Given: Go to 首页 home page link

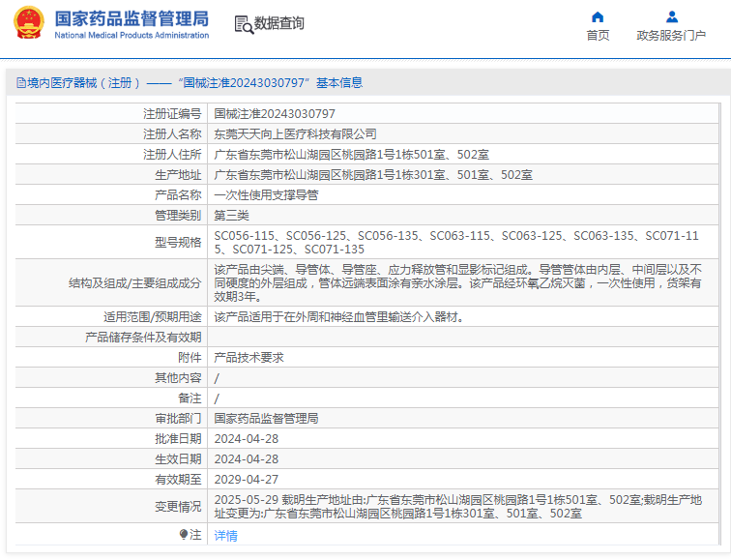Looking at the screenshot, I should [598, 36].
